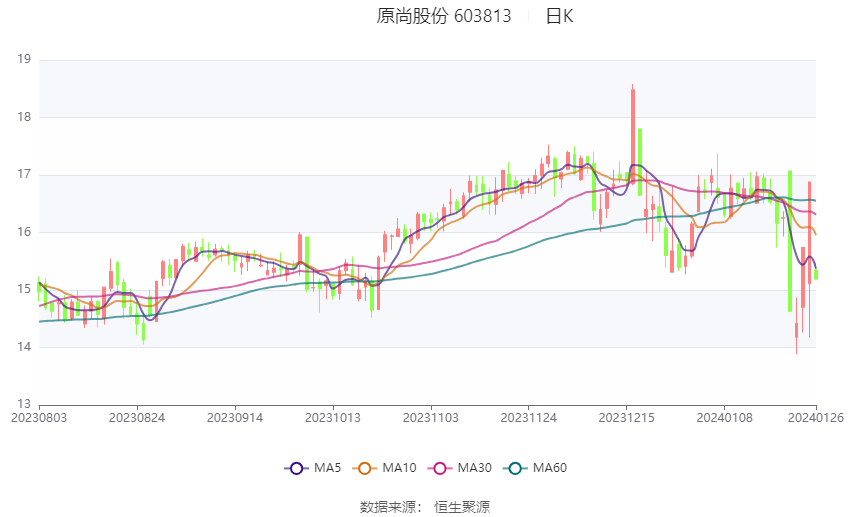Click the chart title 原尚股份 603813

coord(443,16)
